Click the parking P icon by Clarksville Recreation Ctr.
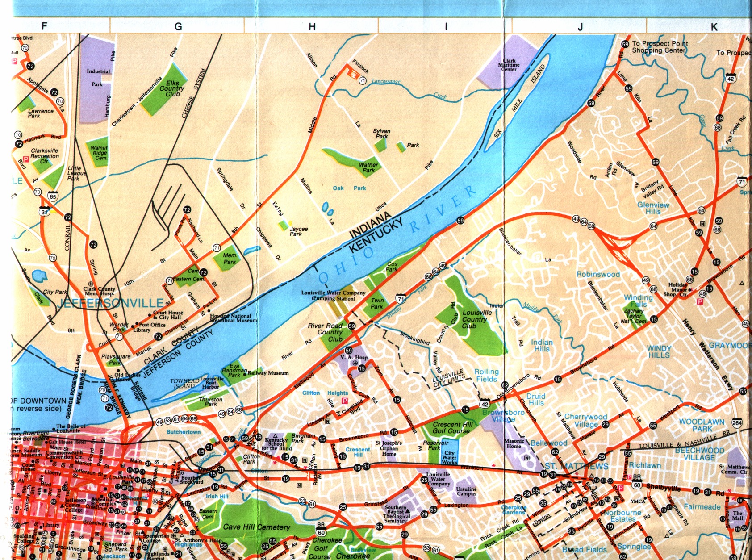The height and width of the screenshot is (560, 752). (x=26, y=159)
